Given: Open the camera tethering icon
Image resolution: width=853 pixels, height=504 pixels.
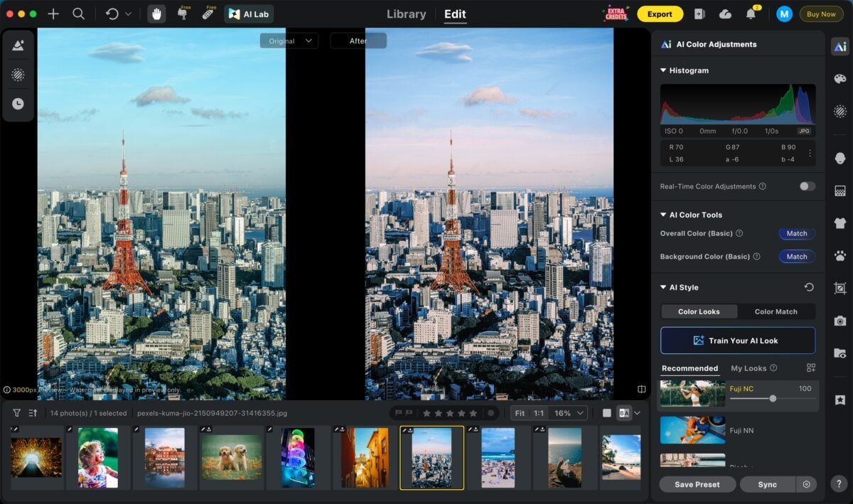Looking at the screenshot, I should coord(840,321).
